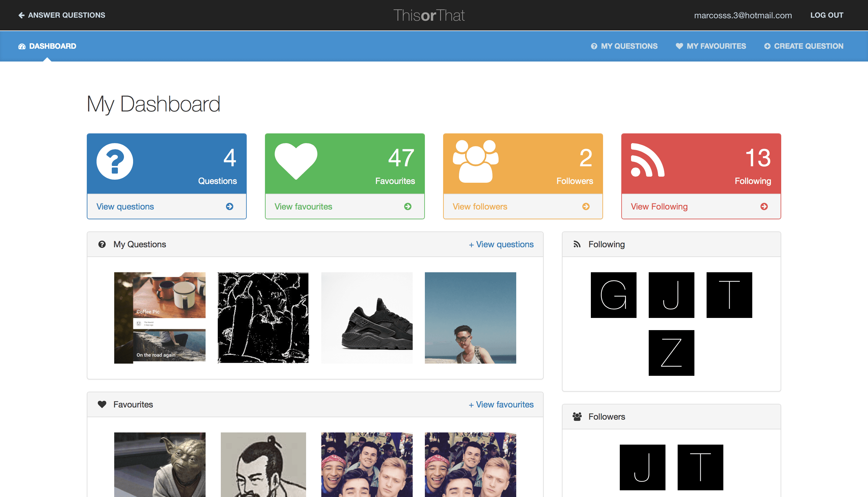The width and height of the screenshot is (868, 497).
Task: Click the dashboard gauge icon
Action: 22,46
